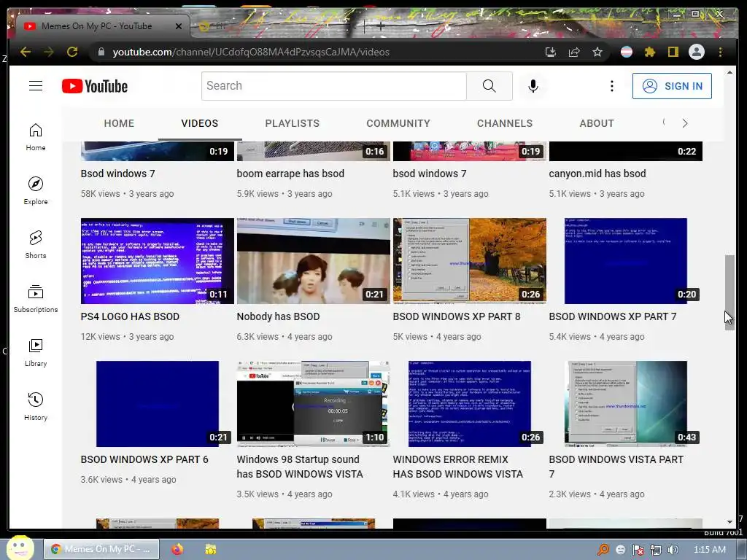This screenshot has width=747, height=560.
Task: Open Subscriptions in the sidebar
Action: (x=36, y=298)
